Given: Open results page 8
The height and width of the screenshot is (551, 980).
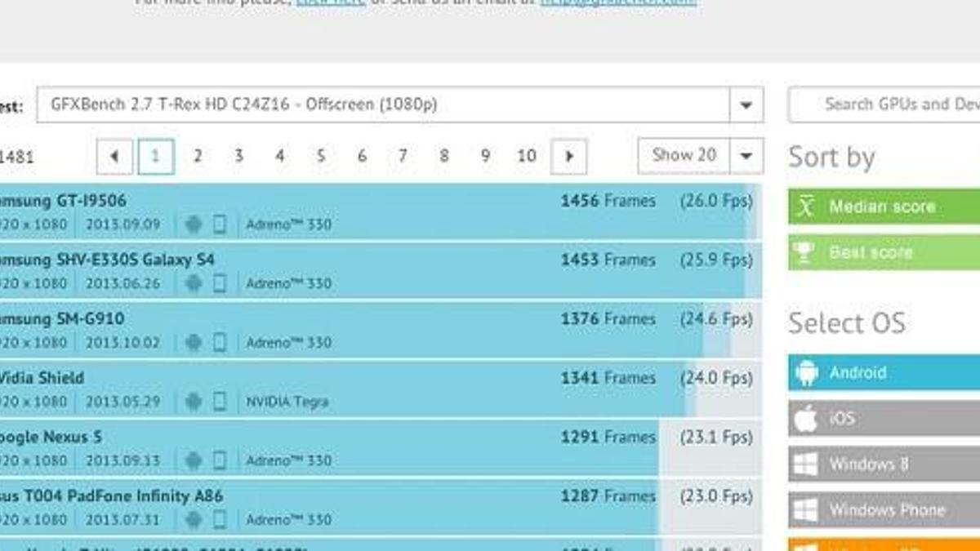Looking at the screenshot, I should pos(444,156).
